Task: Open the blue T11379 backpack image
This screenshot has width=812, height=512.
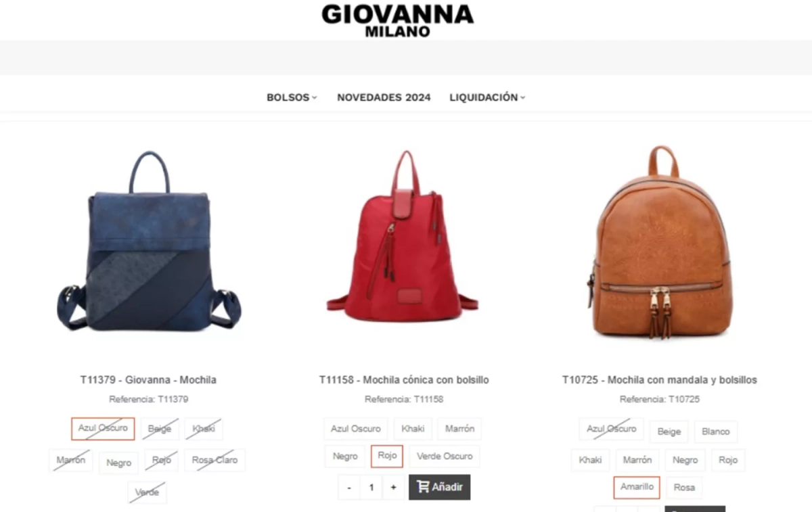Action: click(149, 241)
